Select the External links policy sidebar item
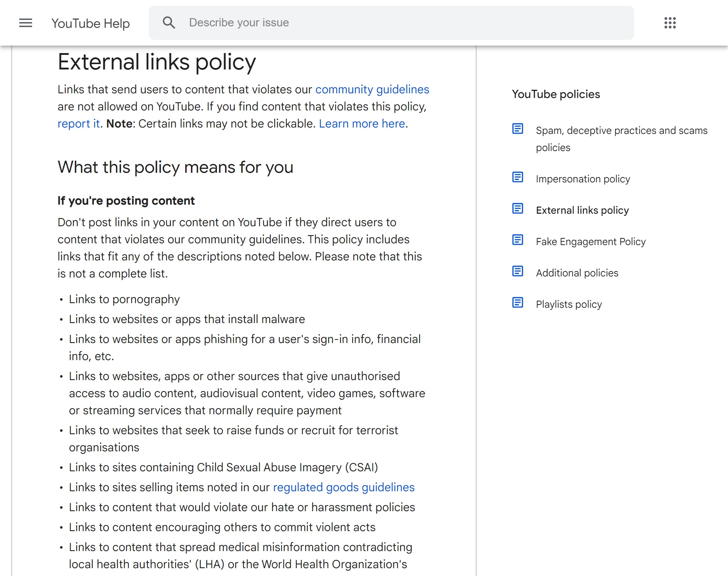728x576 pixels. [x=582, y=210]
